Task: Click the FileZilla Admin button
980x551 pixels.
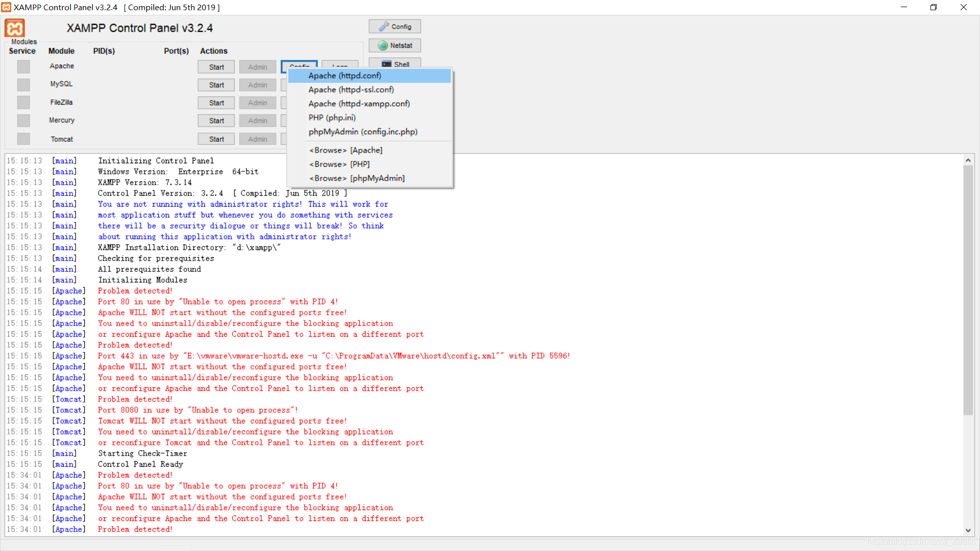Action: coord(258,103)
